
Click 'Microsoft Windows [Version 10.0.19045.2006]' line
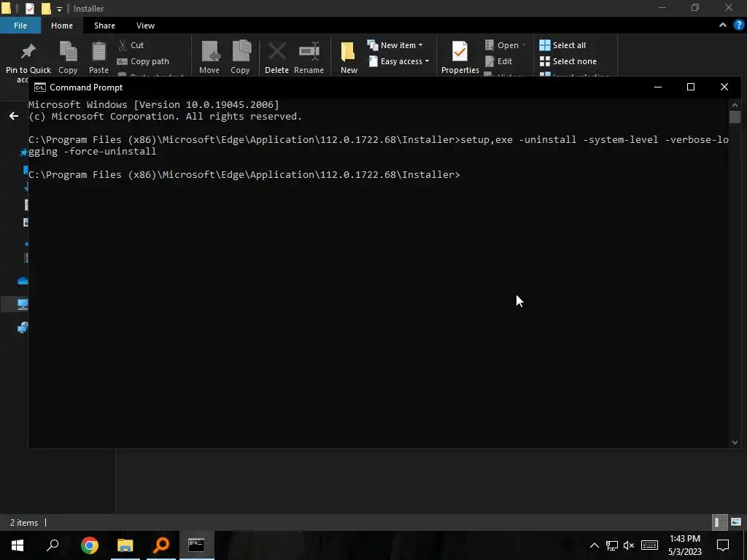pos(154,105)
